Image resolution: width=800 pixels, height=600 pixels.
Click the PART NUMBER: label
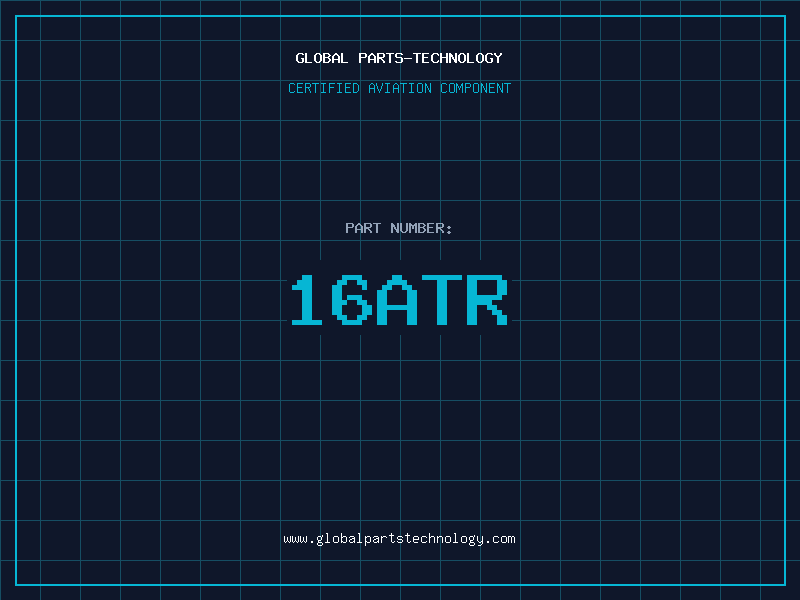point(399,229)
